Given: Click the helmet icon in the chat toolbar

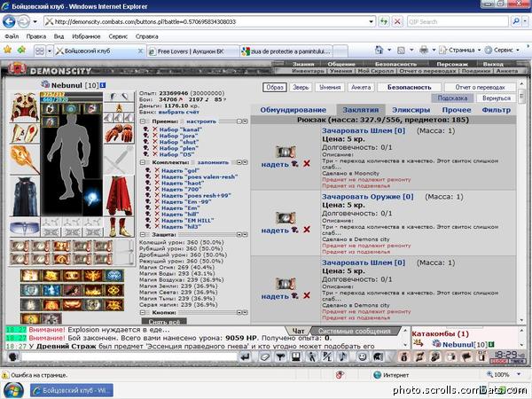Looking at the screenshot, I should [378, 357].
